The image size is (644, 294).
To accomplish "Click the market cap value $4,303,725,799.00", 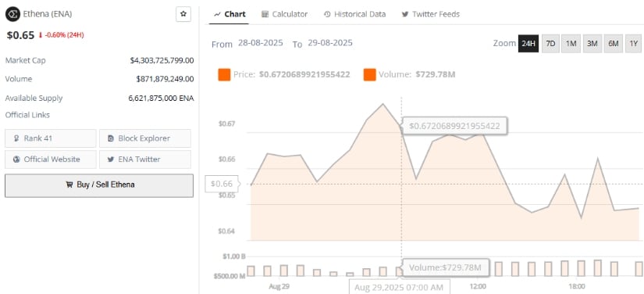I will click(x=162, y=61).
